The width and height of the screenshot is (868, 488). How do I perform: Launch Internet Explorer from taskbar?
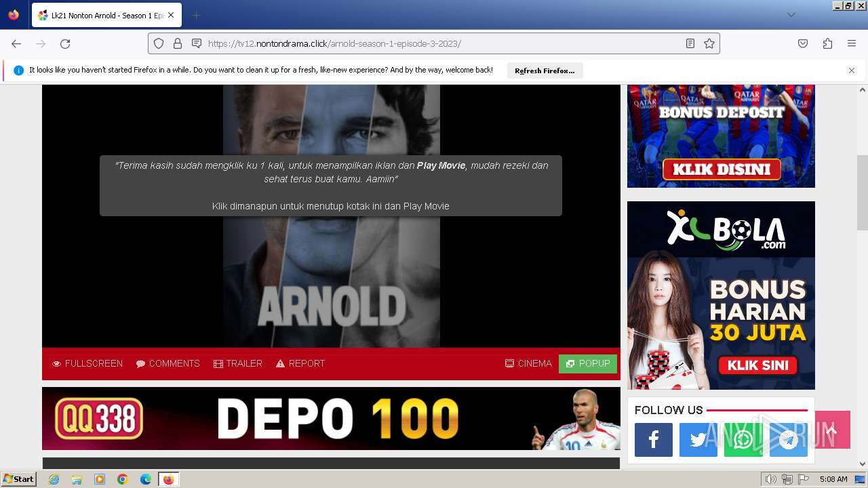coord(54,479)
